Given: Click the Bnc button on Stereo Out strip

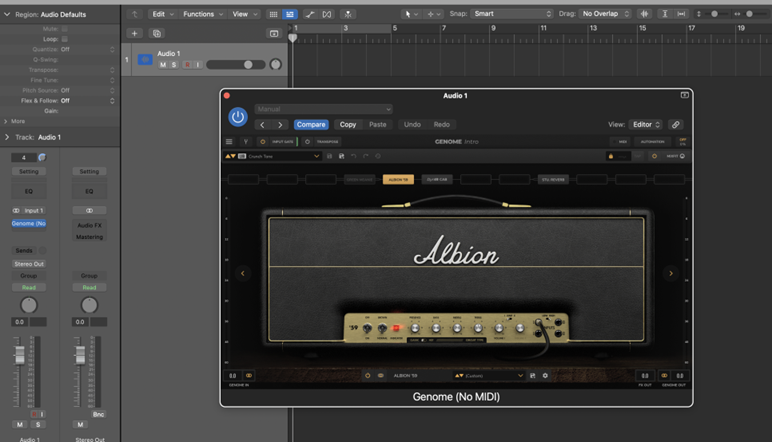Looking at the screenshot, I should point(98,414).
